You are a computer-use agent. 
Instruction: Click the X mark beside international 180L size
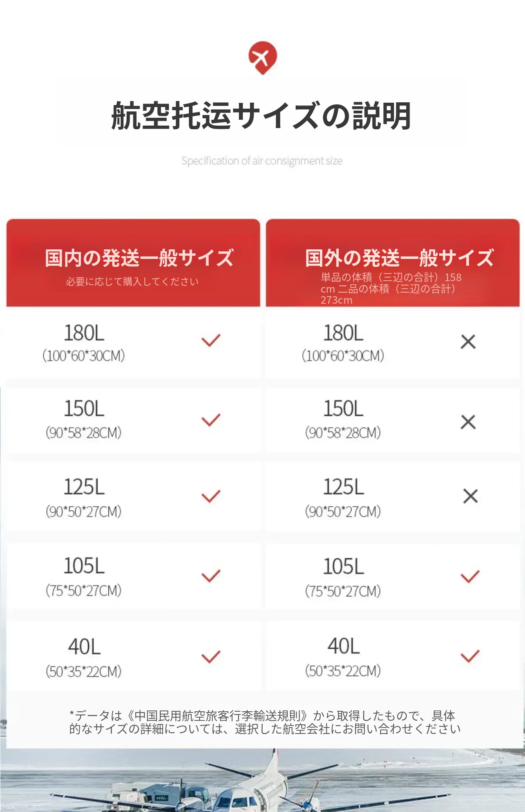pyautogui.click(x=468, y=342)
